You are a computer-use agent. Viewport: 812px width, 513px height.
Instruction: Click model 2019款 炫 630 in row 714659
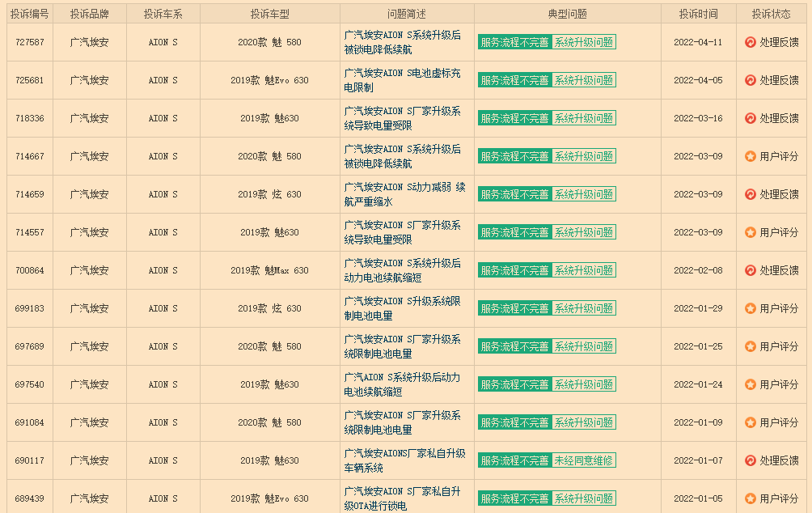point(270,194)
